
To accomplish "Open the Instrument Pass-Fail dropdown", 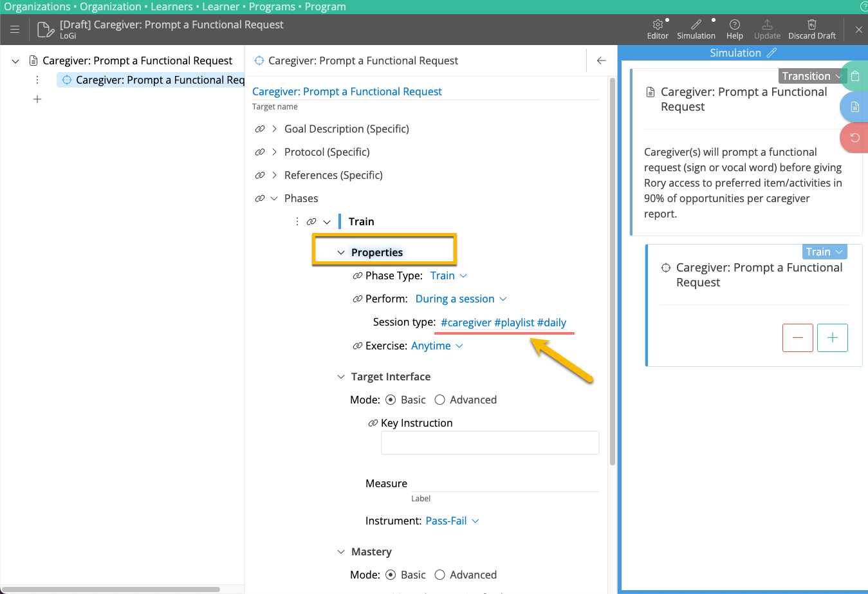I will (452, 521).
